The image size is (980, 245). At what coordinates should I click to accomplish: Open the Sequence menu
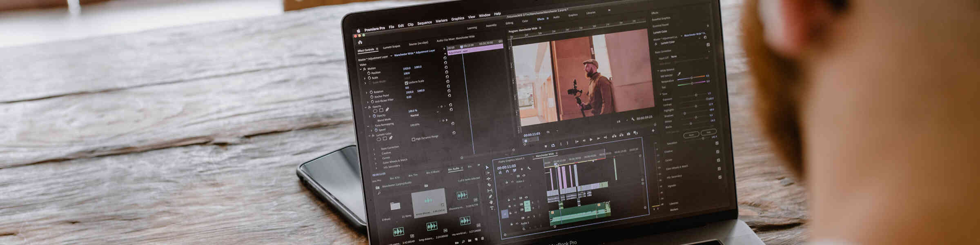click(424, 23)
